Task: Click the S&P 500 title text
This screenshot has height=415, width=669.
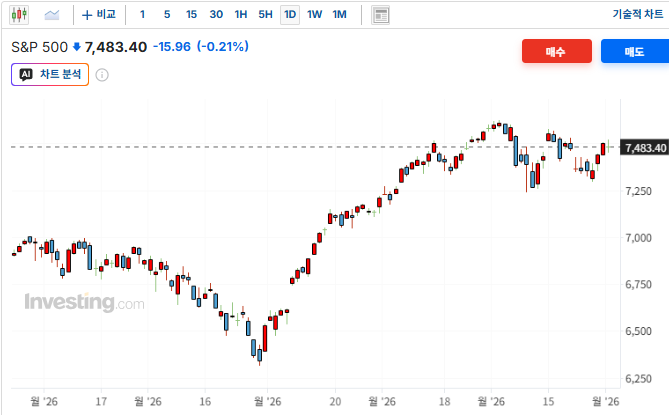Action: point(39,47)
